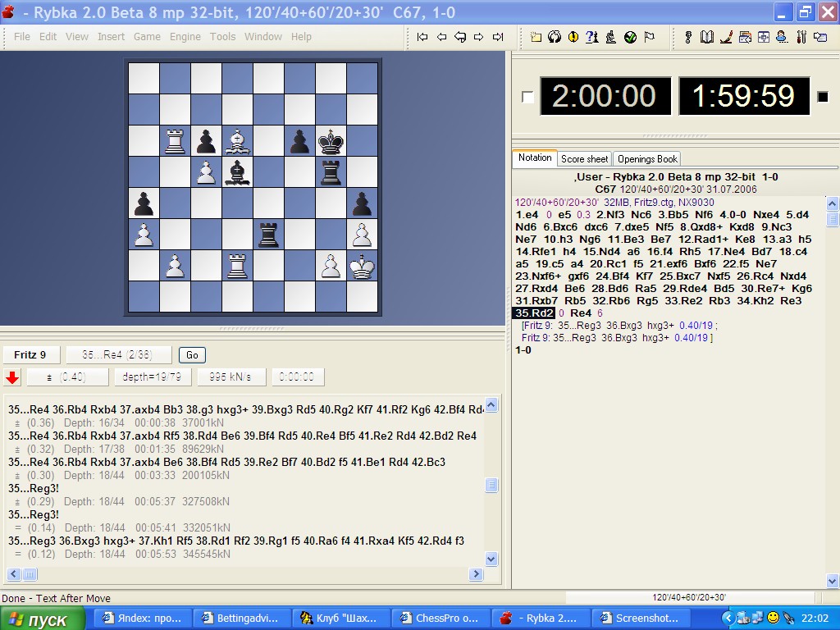The height and width of the screenshot is (630, 840).
Task: Switch to the Openings Book tab
Action: (647, 159)
